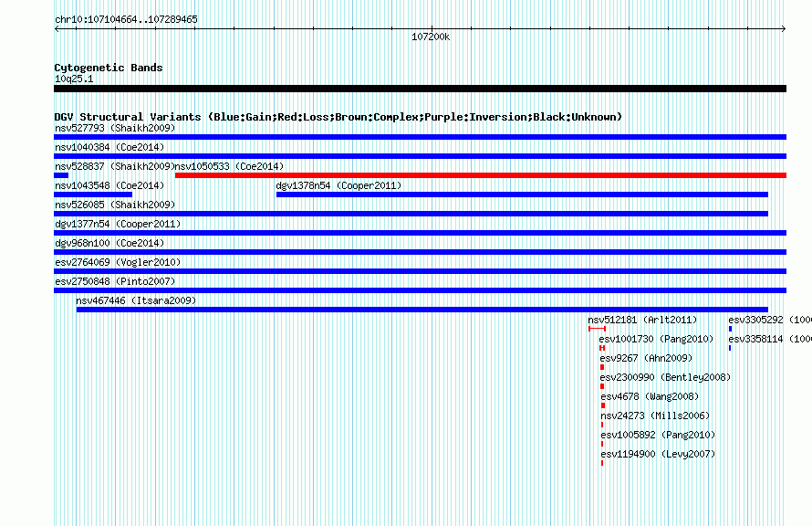
Task: Click the blue esv3305292 marker
Action: pos(730,329)
